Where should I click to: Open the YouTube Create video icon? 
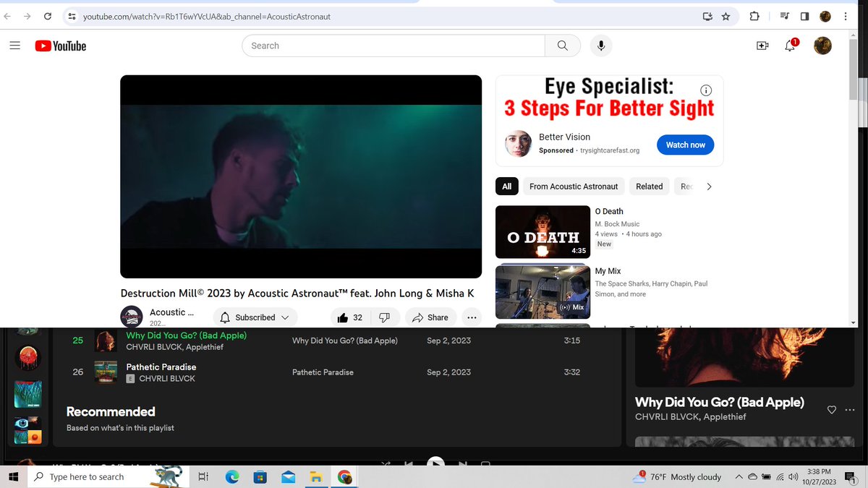(x=762, y=46)
